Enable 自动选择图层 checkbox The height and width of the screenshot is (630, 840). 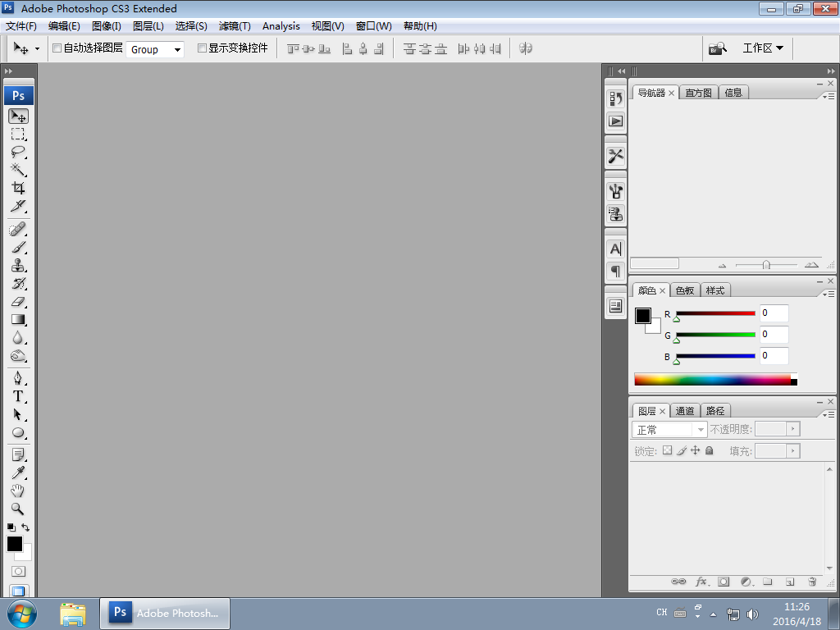(57, 48)
